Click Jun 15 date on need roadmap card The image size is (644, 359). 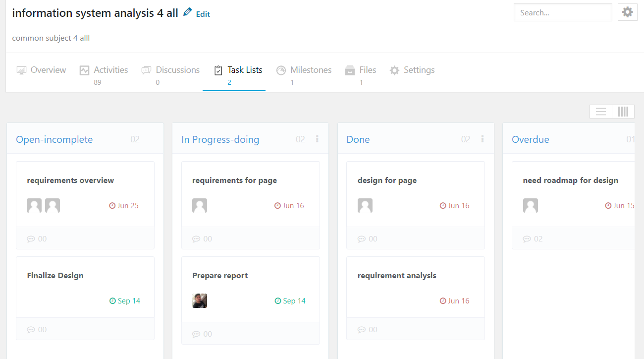click(x=624, y=206)
